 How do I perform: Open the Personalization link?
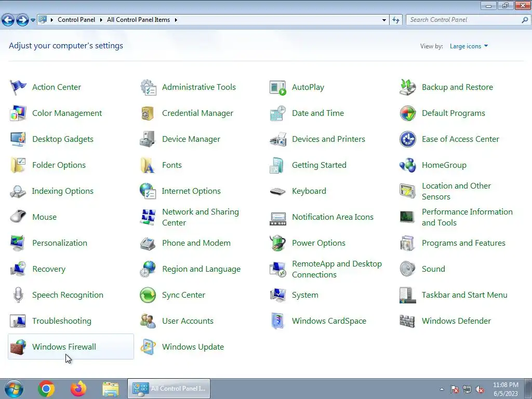point(60,243)
